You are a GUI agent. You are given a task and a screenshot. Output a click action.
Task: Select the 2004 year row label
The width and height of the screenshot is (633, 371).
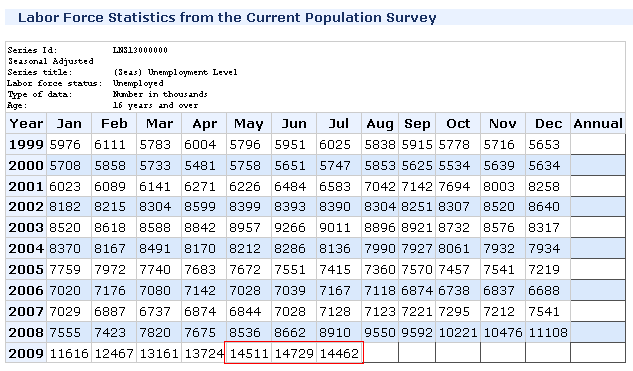pos(26,248)
